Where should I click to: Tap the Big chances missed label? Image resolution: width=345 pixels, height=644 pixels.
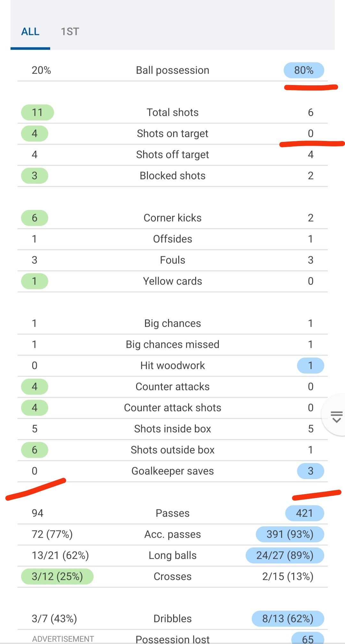pyautogui.click(x=172, y=345)
